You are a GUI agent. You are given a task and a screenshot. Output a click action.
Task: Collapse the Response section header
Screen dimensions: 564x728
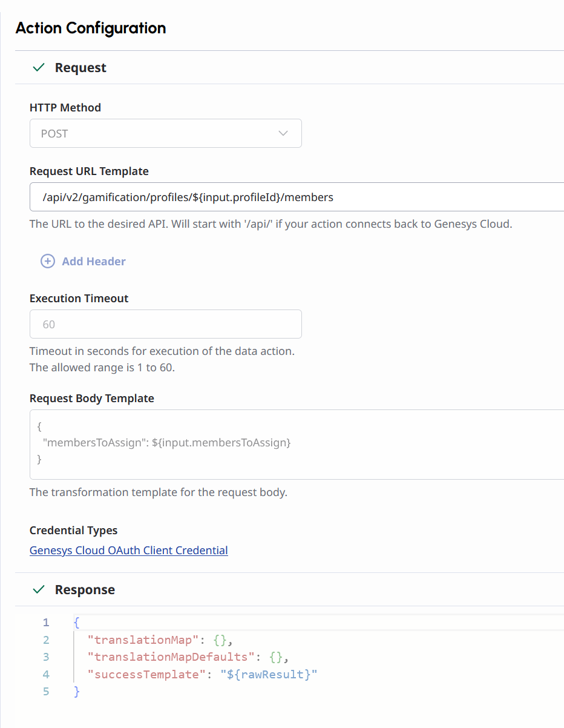[85, 590]
